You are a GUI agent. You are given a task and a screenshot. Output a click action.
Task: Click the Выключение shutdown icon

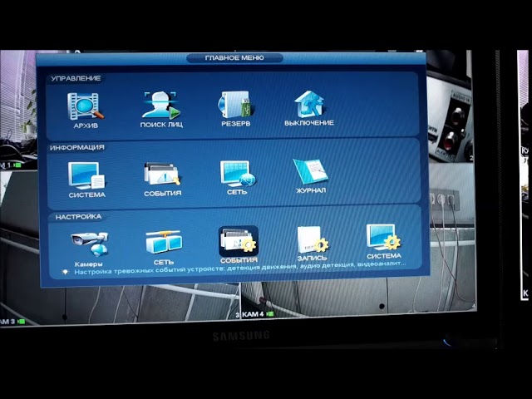309,106
